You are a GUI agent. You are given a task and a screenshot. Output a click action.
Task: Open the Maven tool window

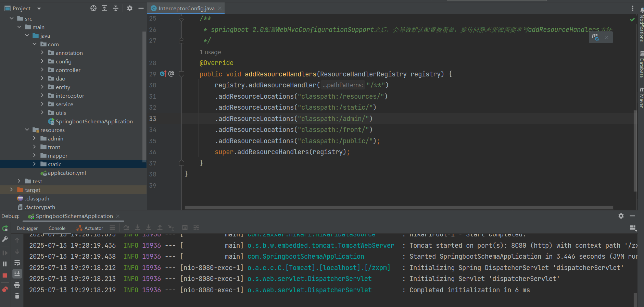[x=641, y=98]
